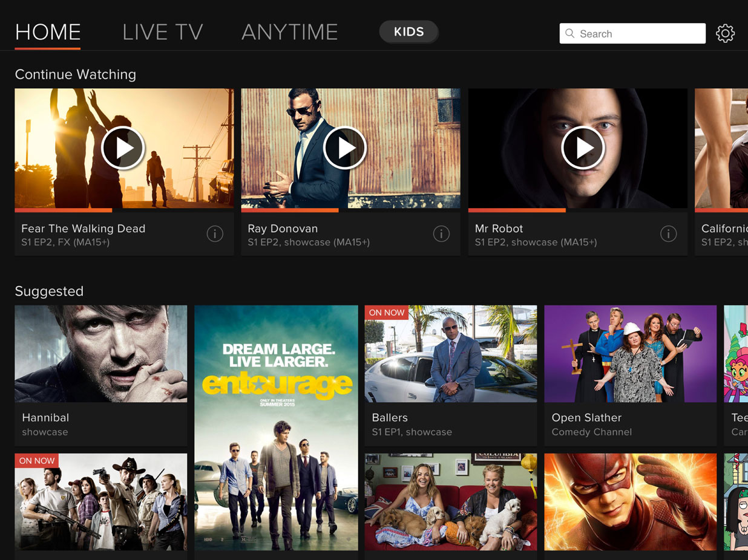Focus the Search input field
748x560 pixels.
click(x=632, y=33)
